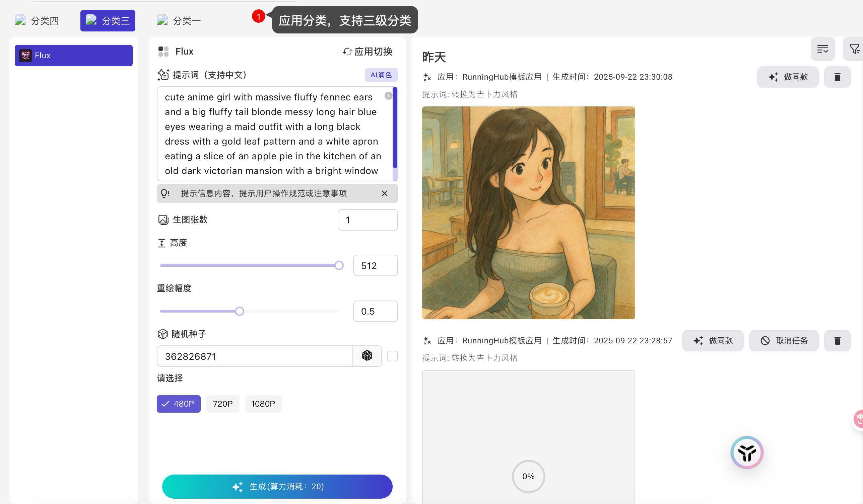Image resolution: width=863 pixels, height=504 pixels.
Task: Toggle the checkbox next to random seed
Action: (392, 356)
